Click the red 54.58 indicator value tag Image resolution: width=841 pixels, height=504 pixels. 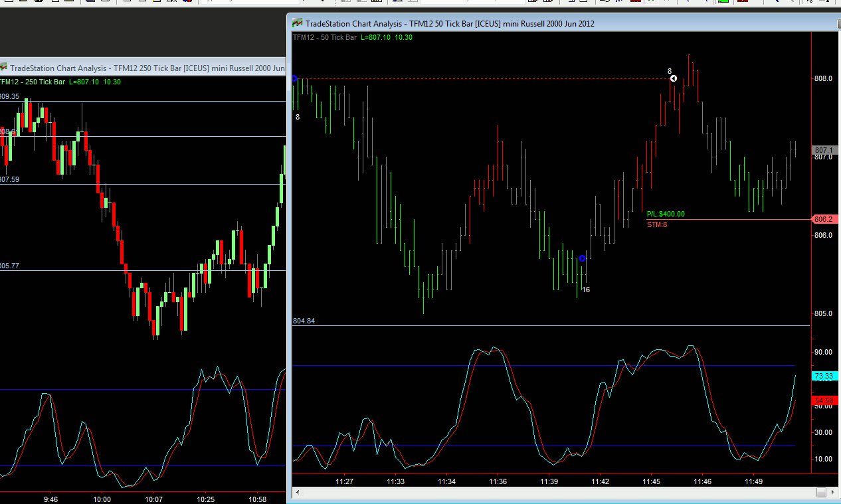(x=824, y=400)
